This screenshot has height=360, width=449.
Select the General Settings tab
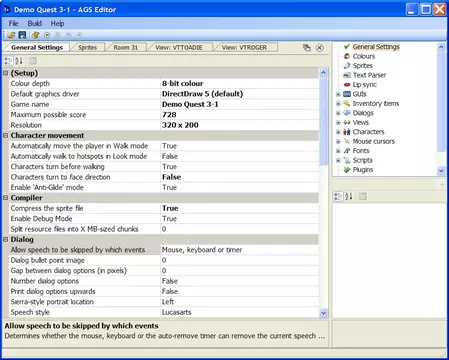click(37, 48)
